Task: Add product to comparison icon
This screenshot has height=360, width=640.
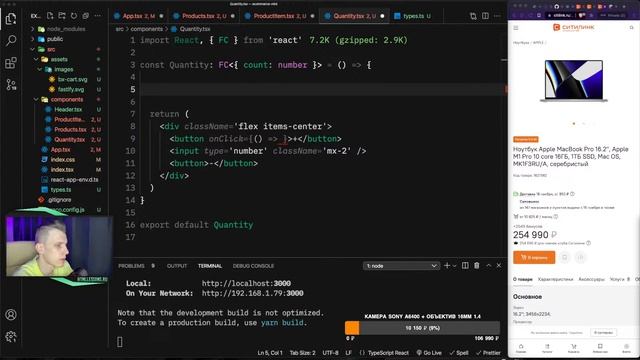Action: 580,257
